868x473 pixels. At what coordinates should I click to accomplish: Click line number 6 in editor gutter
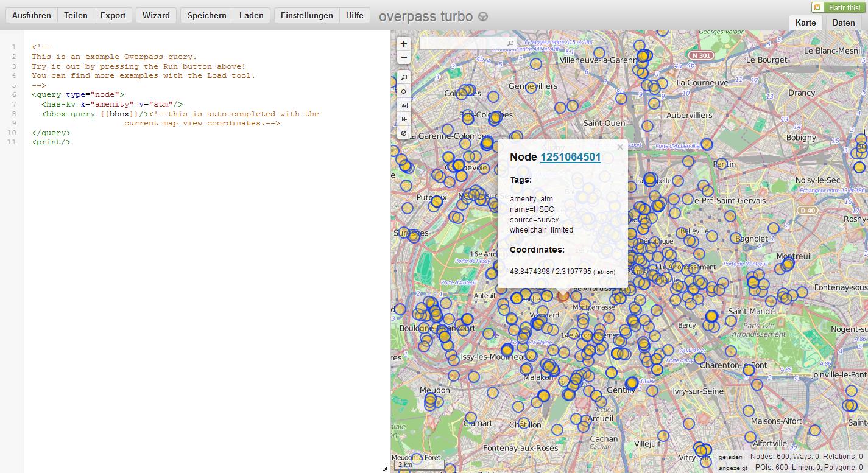(x=13, y=94)
